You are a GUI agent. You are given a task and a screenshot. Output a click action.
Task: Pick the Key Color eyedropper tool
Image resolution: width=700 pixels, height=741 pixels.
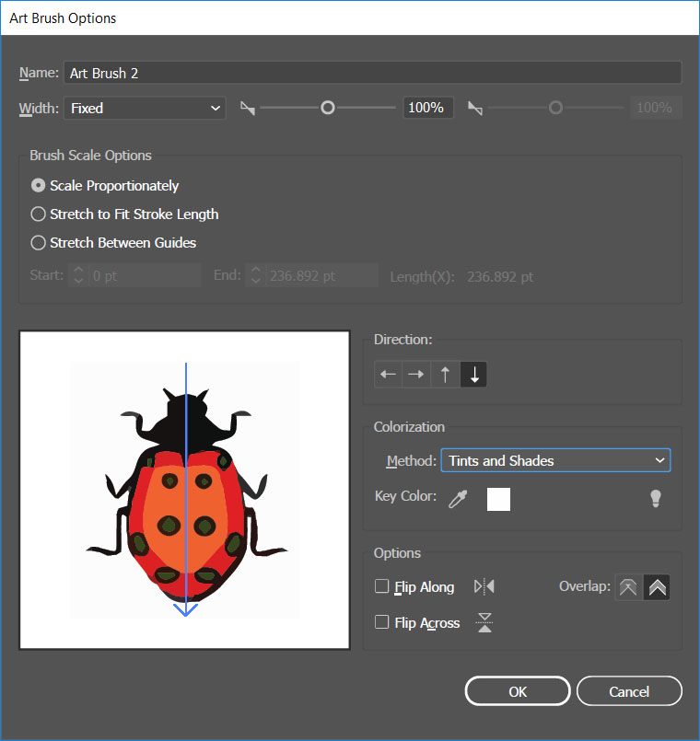(457, 499)
